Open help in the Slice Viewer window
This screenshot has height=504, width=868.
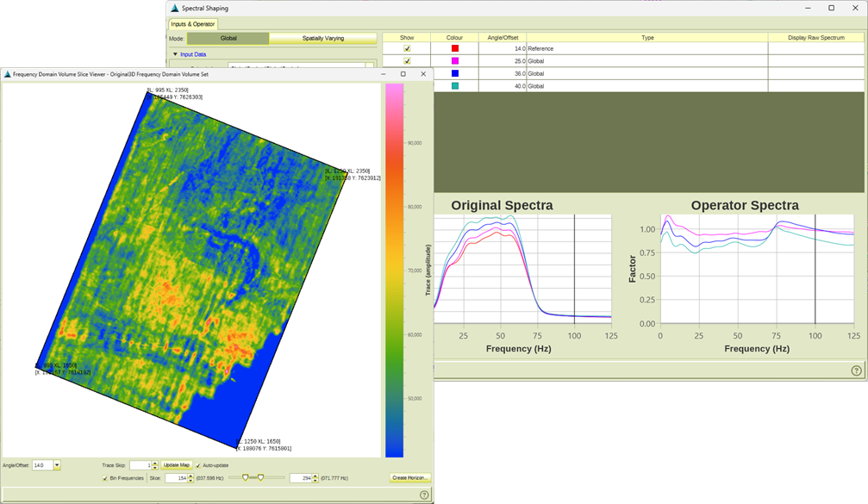coord(424,495)
